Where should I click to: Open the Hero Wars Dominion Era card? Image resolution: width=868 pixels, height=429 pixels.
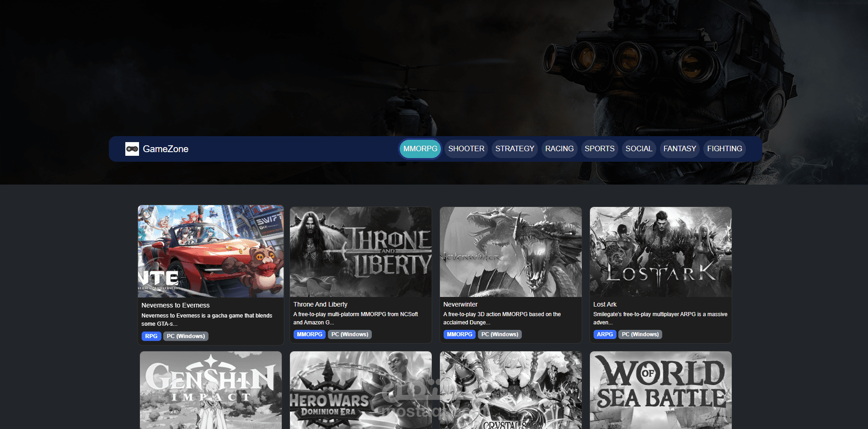[361, 390]
